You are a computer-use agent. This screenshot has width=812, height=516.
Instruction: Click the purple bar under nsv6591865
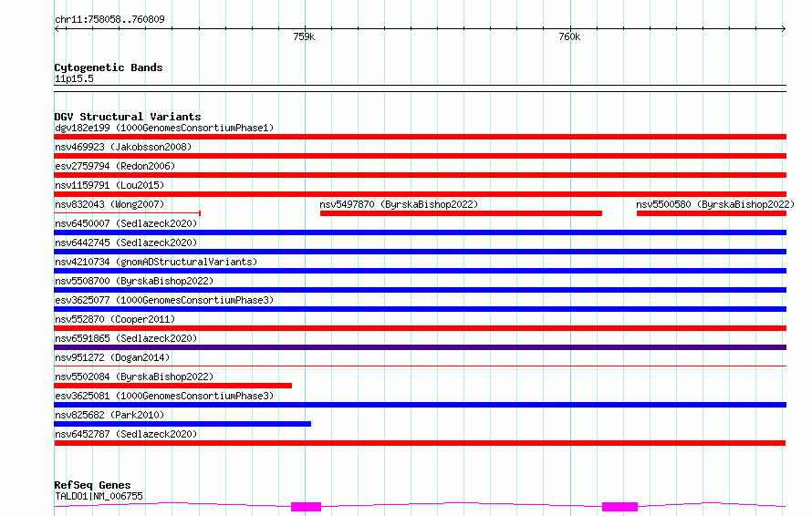[420, 347]
